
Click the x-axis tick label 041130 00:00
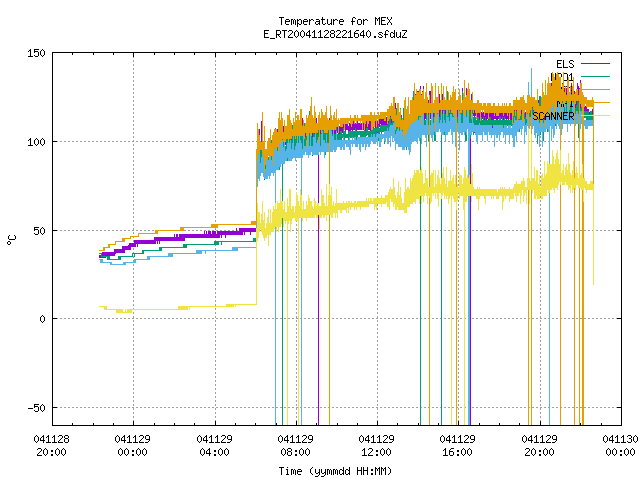pos(620,446)
